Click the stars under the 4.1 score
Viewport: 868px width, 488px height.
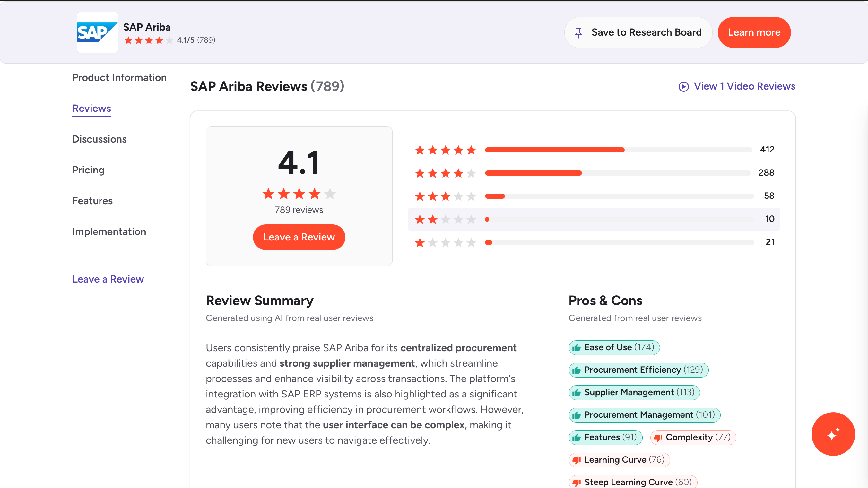tap(299, 194)
